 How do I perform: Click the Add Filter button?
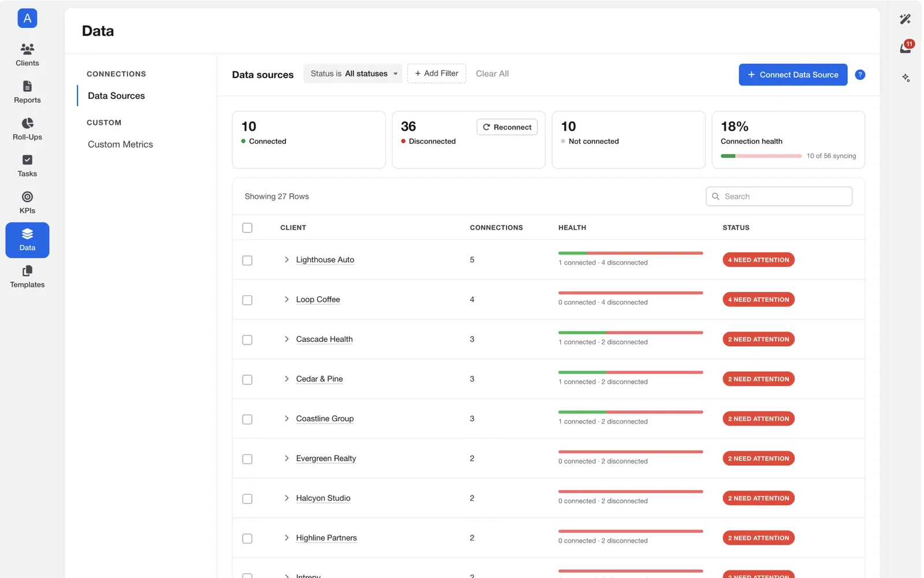437,73
